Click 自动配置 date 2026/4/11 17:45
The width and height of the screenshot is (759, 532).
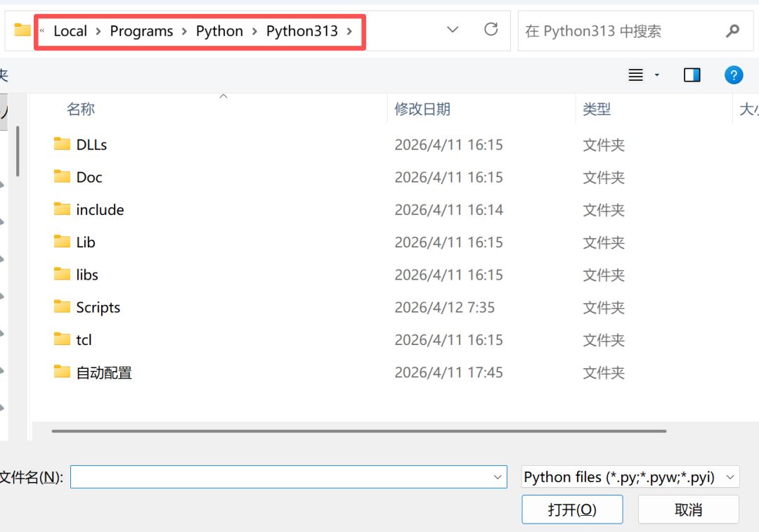coord(448,372)
